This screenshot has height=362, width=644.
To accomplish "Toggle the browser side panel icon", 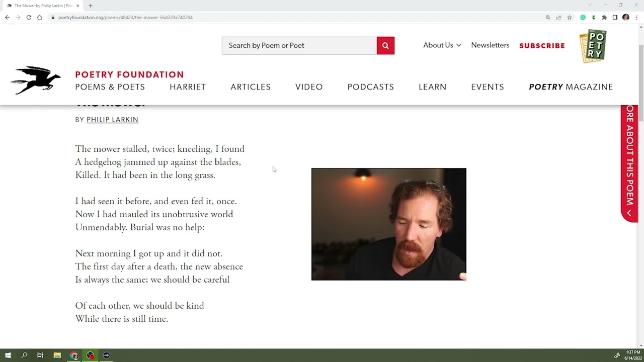I will point(615,17).
